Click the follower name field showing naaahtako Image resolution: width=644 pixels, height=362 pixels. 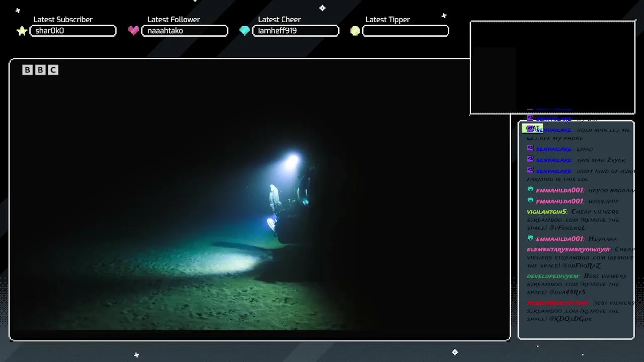pyautogui.click(x=185, y=31)
